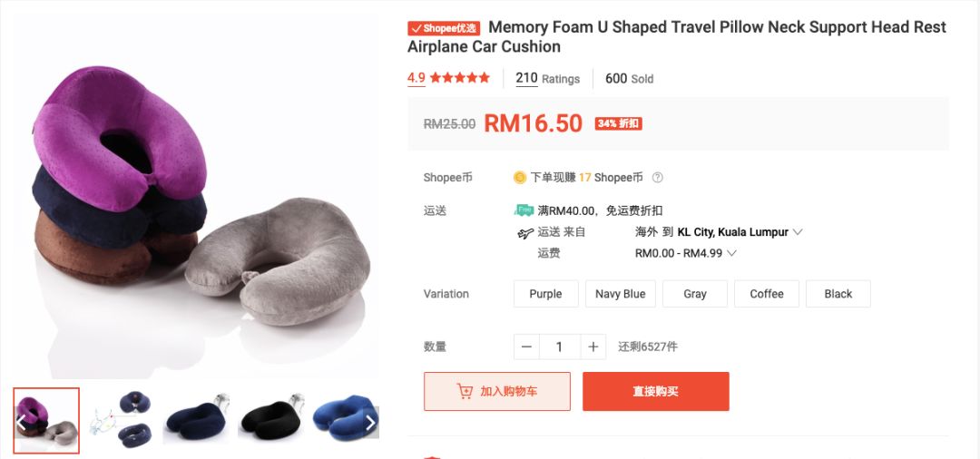Choose the Coffee variation option
This screenshot has height=459, width=980.
(x=766, y=294)
